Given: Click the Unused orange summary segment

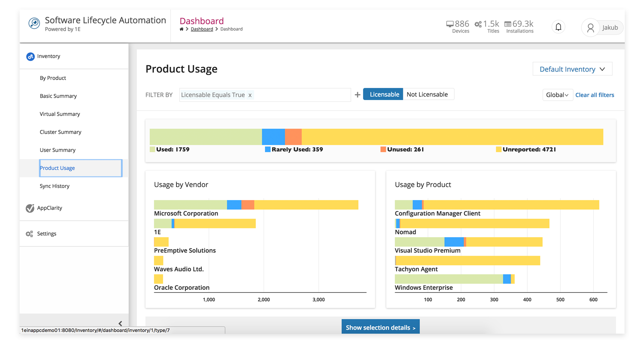Looking at the screenshot, I should 293,137.
